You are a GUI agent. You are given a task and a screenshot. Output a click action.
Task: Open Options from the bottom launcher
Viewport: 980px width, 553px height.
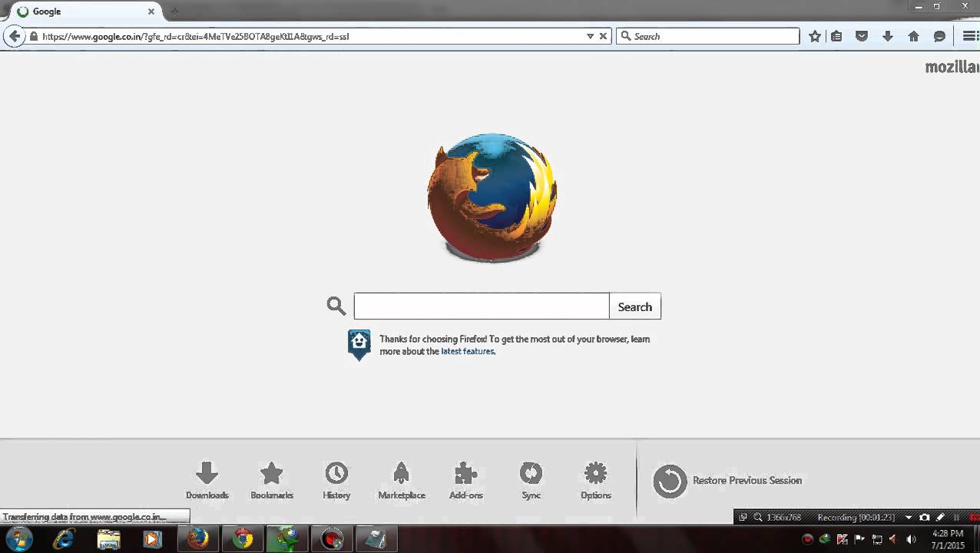(x=595, y=481)
